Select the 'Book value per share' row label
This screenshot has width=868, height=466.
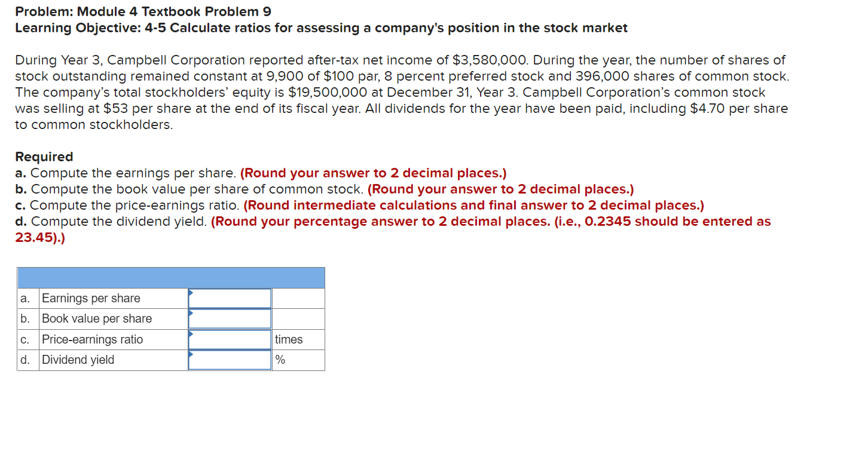pos(97,318)
